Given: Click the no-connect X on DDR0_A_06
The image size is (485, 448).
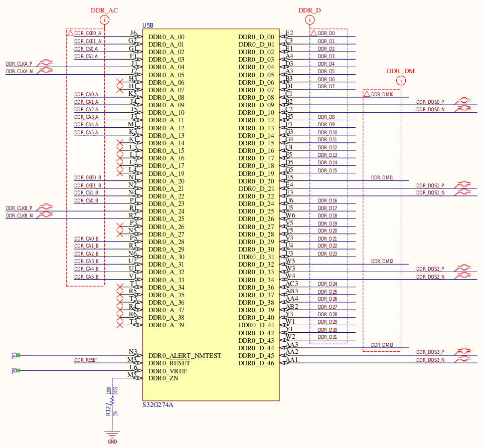Looking at the screenshot, I should coord(120,82).
